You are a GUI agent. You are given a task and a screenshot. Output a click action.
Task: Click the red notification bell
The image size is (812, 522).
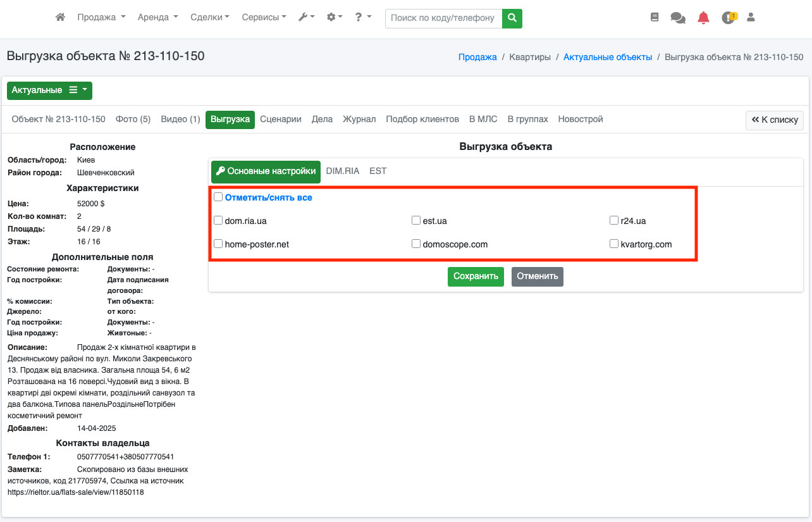tap(703, 18)
